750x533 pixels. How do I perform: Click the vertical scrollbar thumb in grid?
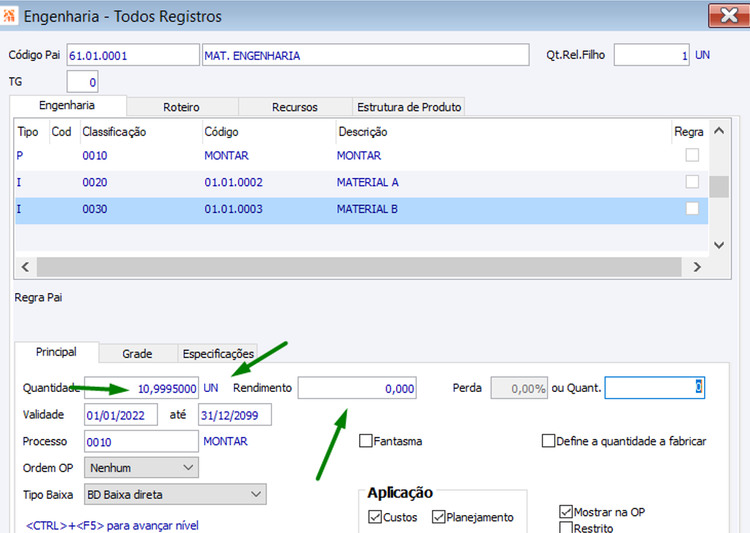(x=719, y=187)
